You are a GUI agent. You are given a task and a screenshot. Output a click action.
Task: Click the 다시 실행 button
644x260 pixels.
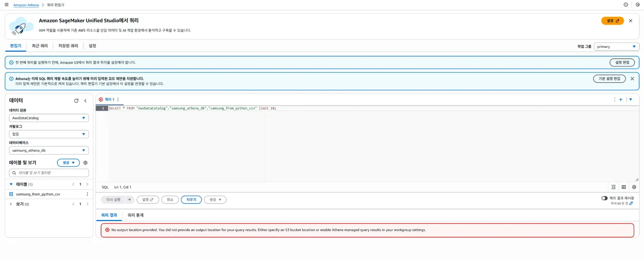coord(113,200)
